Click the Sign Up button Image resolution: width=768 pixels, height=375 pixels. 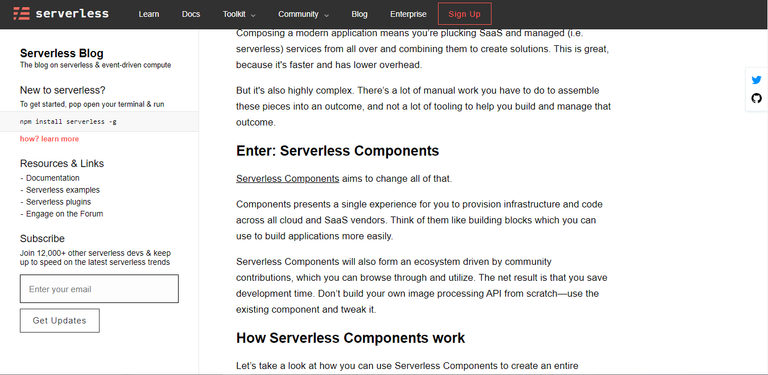464,14
